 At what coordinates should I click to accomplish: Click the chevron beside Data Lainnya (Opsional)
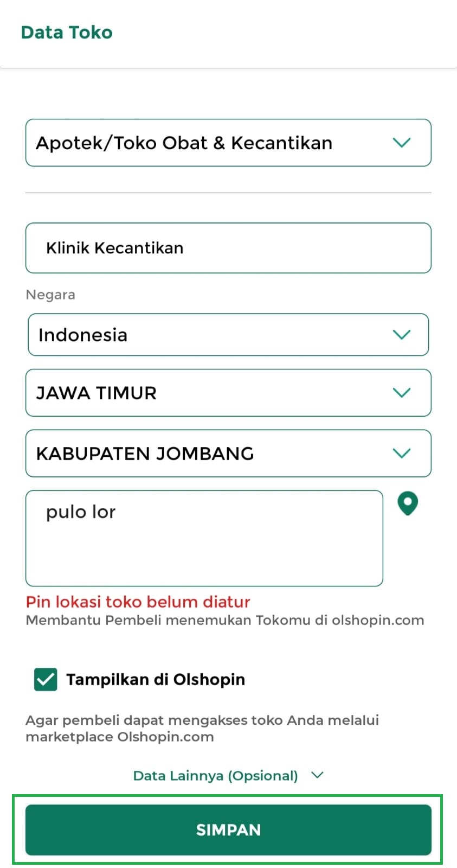(318, 775)
